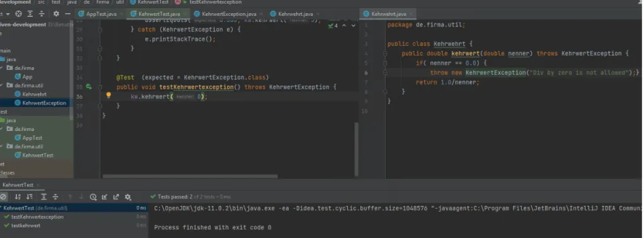This screenshot has width=644, height=238.
Task: Sort tests alphabetically in Run toolbar
Action: (18, 197)
